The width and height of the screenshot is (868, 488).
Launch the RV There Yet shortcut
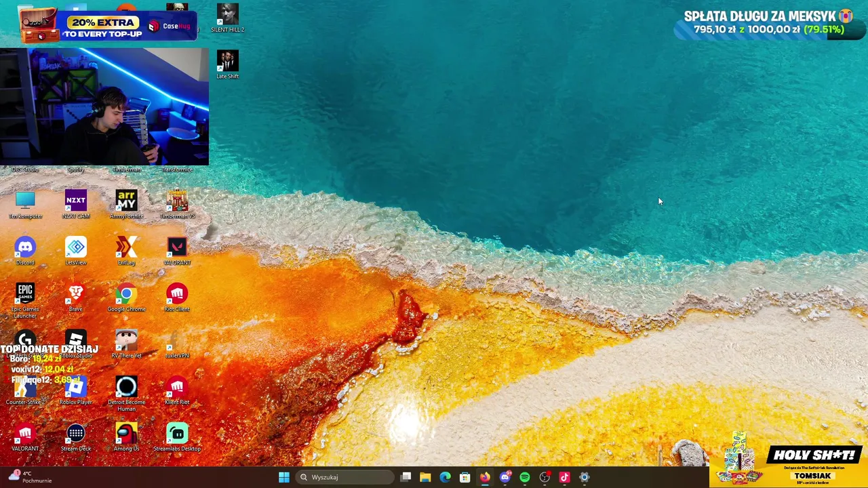click(126, 344)
